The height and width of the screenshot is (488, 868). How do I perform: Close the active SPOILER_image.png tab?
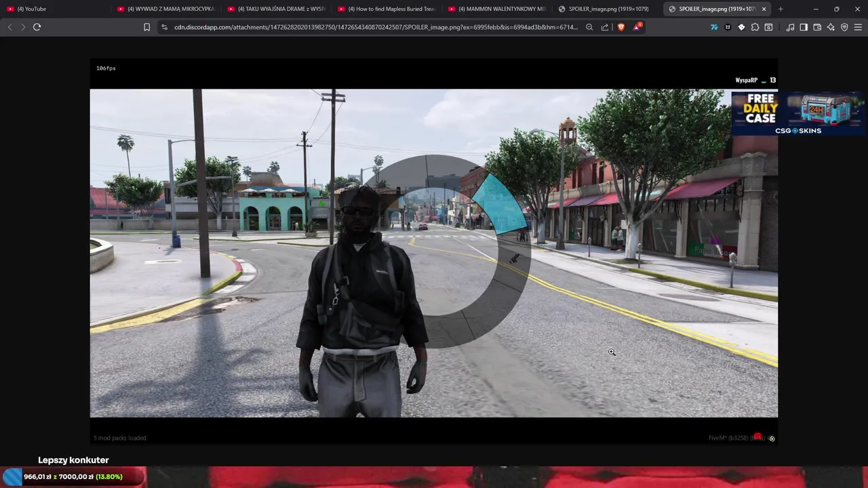(x=764, y=9)
